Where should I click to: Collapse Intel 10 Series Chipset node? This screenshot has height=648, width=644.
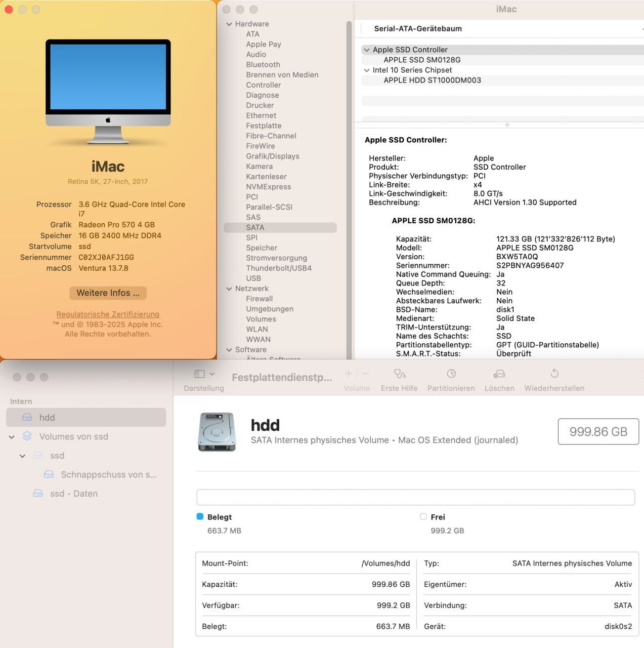(x=367, y=70)
